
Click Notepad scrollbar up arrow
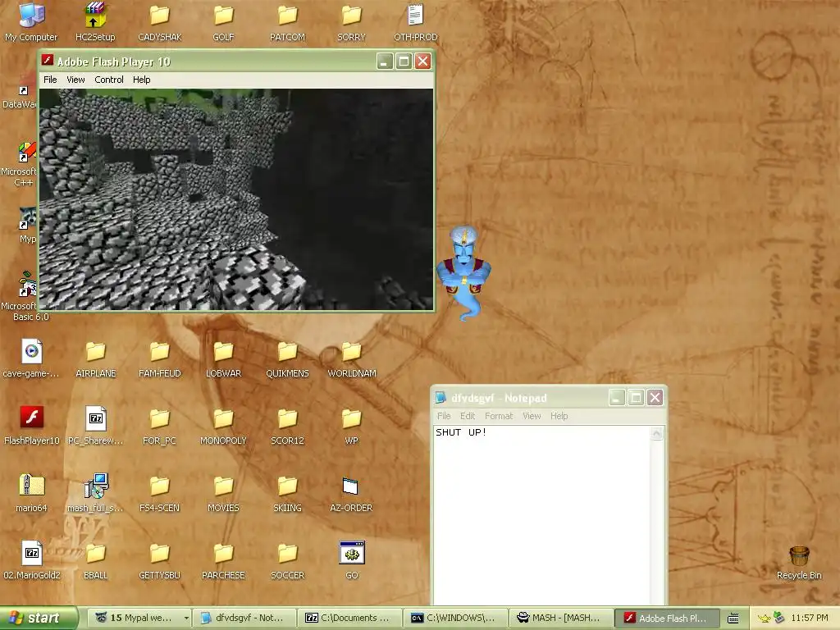(x=657, y=433)
